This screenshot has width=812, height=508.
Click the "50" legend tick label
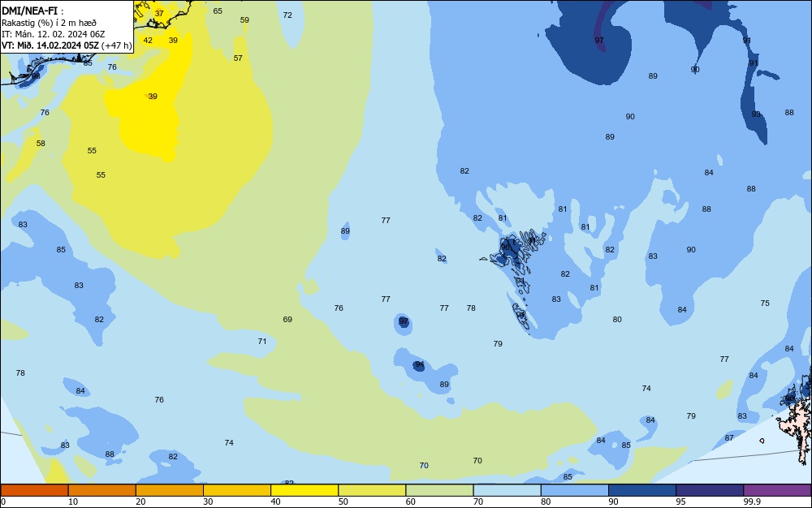(x=343, y=502)
